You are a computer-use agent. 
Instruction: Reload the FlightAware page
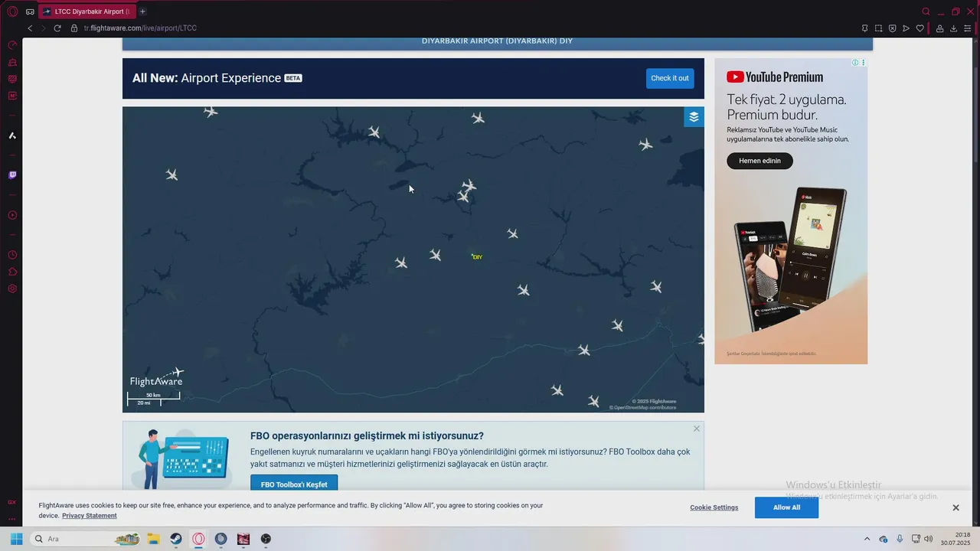click(57, 28)
